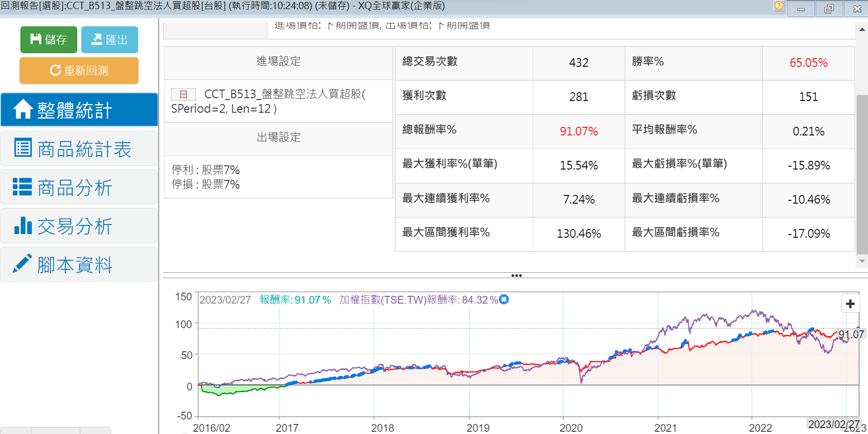Viewport: 868px width, 434px height.
Task: Click the 91.07 value marker on chart
Action: (x=851, y=334)
